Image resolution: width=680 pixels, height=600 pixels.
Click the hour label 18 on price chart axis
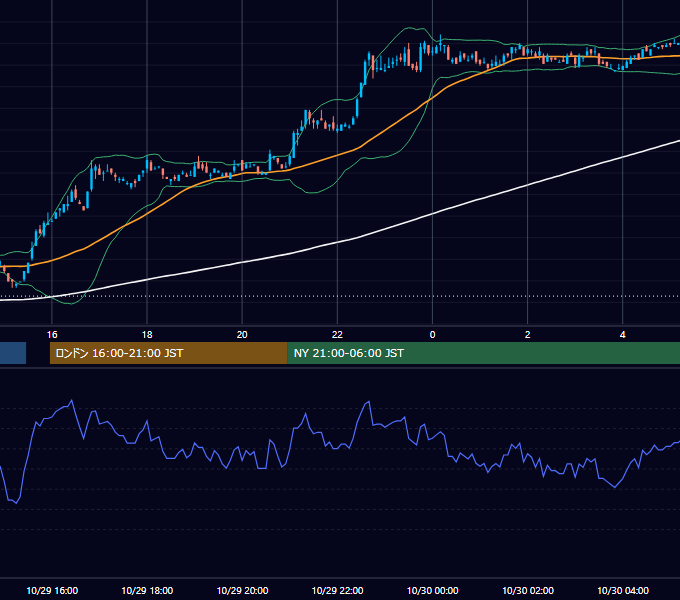[147, 335]
